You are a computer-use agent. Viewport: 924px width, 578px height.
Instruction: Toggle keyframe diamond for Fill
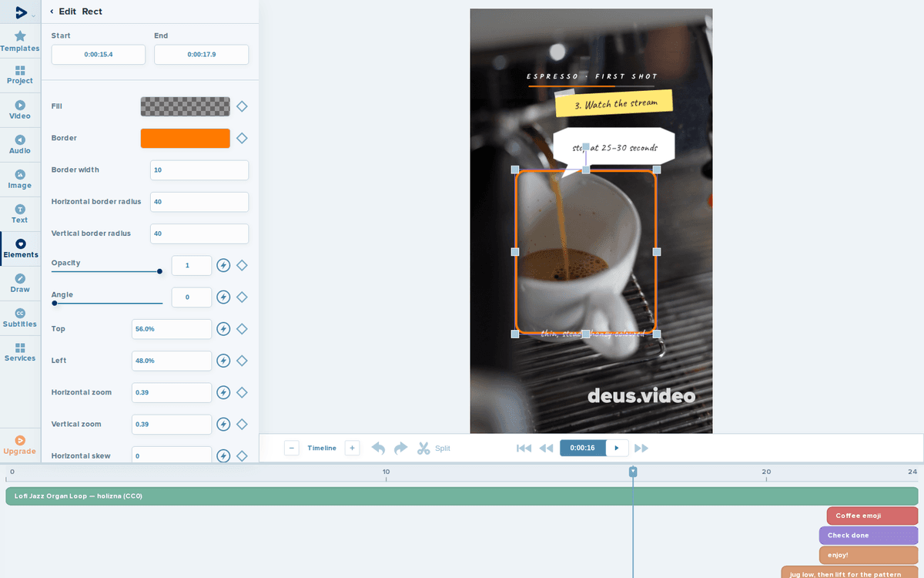coord(242,106)
